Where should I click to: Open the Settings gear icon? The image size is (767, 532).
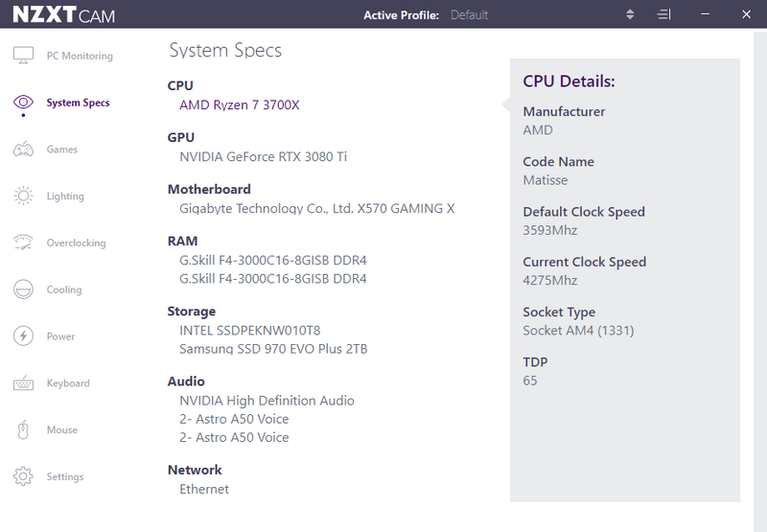pyautogui.click(x=24, y=476)
